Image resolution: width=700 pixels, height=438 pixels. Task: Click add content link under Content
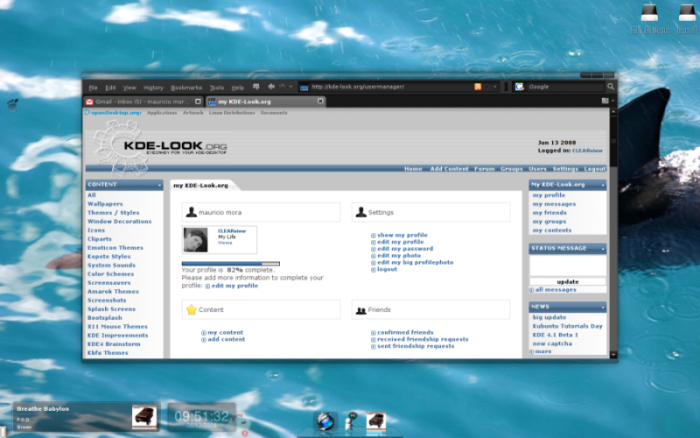coord(226,339)
